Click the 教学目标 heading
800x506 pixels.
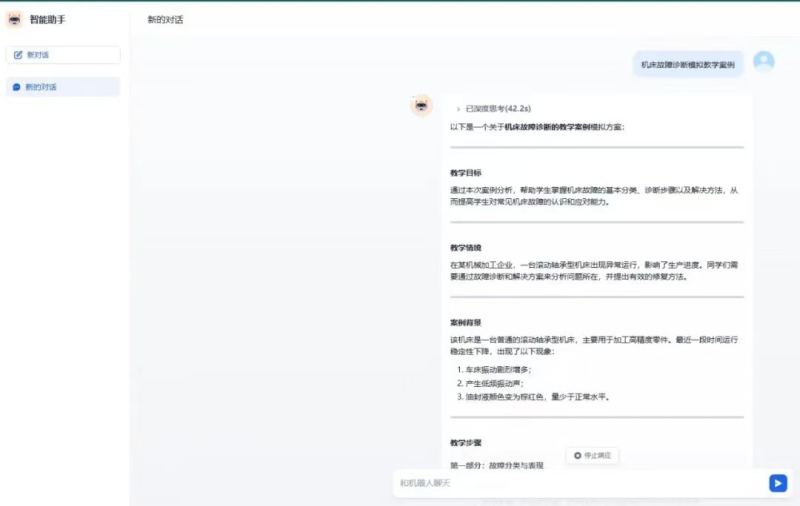pyautogui.click(x=465, y=173)
